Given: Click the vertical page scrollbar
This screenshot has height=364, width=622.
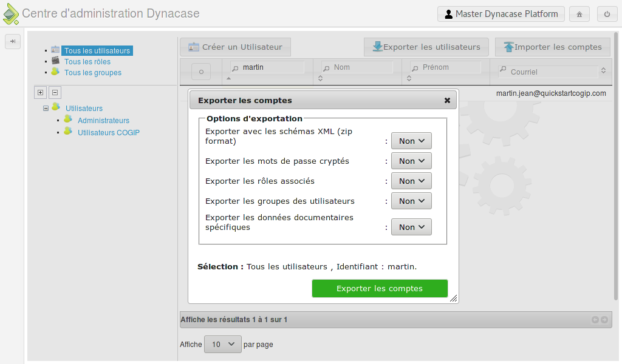Looking at the screenshot, I should point(616,166).
